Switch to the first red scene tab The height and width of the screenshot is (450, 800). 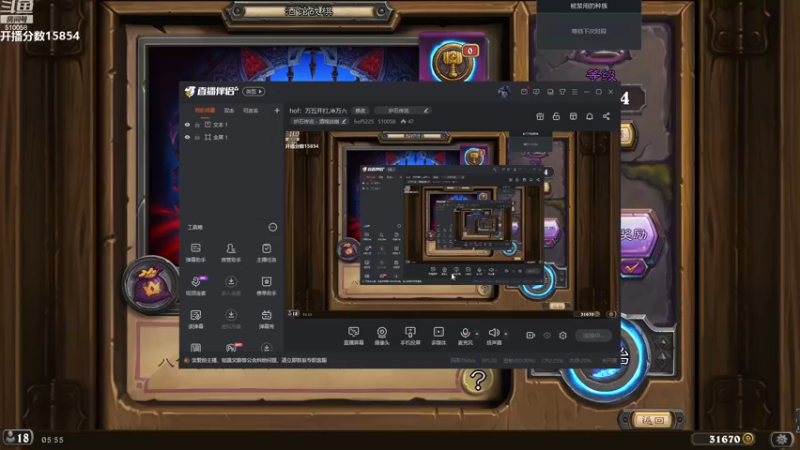coord(205,110)
